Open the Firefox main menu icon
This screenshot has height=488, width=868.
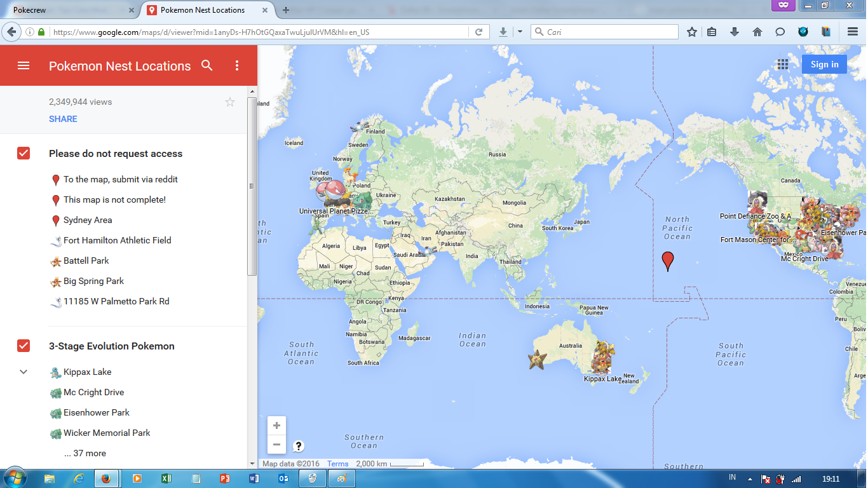[853, 32]
